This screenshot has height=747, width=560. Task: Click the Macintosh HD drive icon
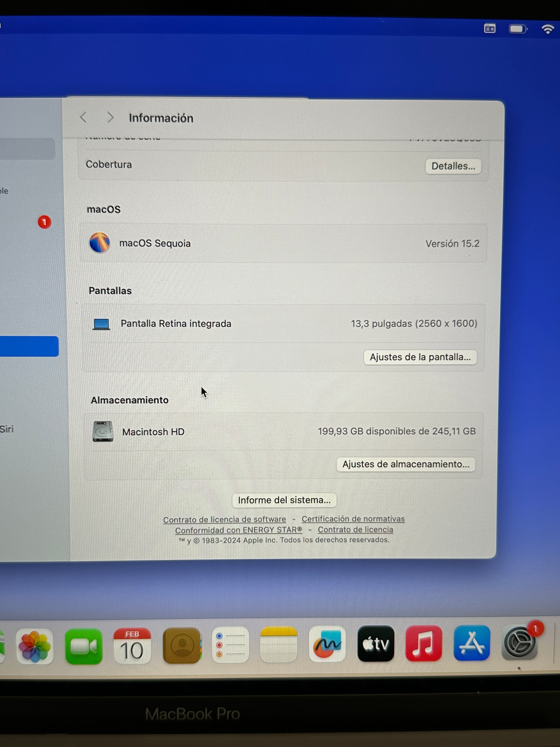pyautogui.click(x=103, y=431)
